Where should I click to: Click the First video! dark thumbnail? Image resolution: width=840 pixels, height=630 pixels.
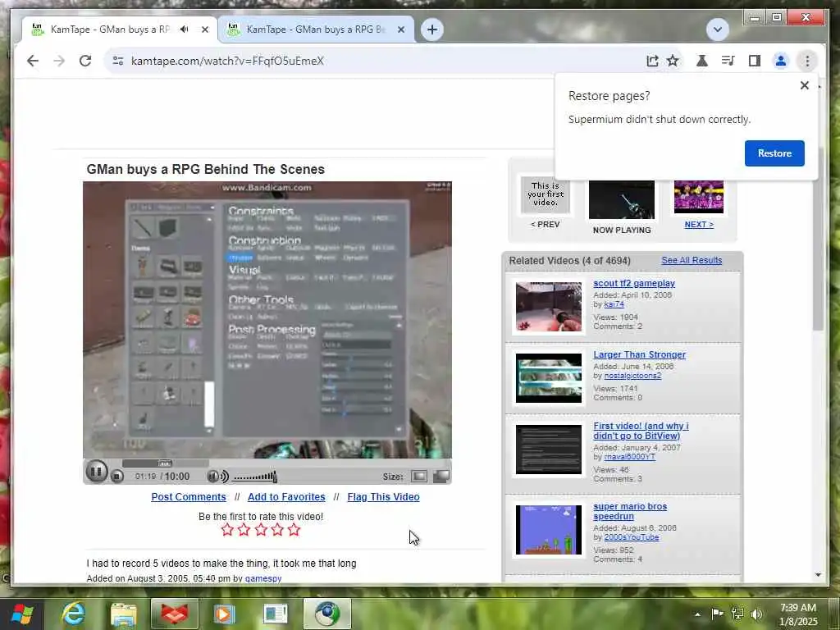548,450
